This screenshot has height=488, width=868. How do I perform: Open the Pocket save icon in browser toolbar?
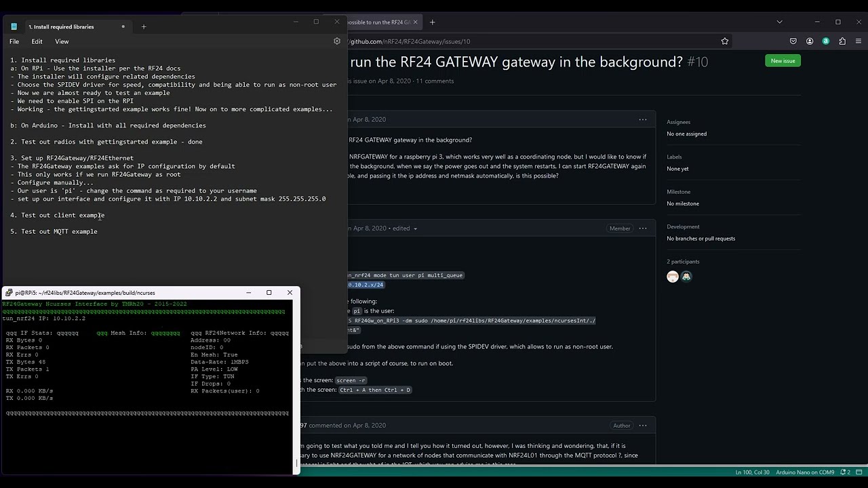point(793,41)
